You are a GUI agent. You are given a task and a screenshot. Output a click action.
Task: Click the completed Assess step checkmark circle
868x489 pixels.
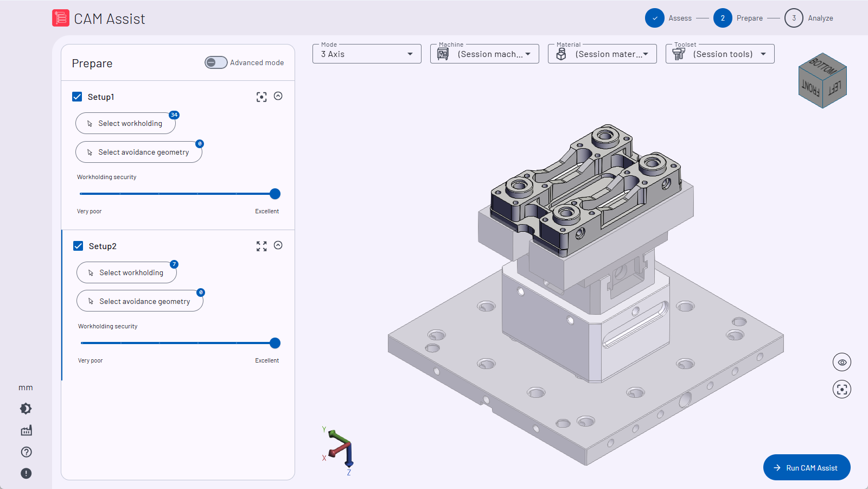click(x=655, y=18)
